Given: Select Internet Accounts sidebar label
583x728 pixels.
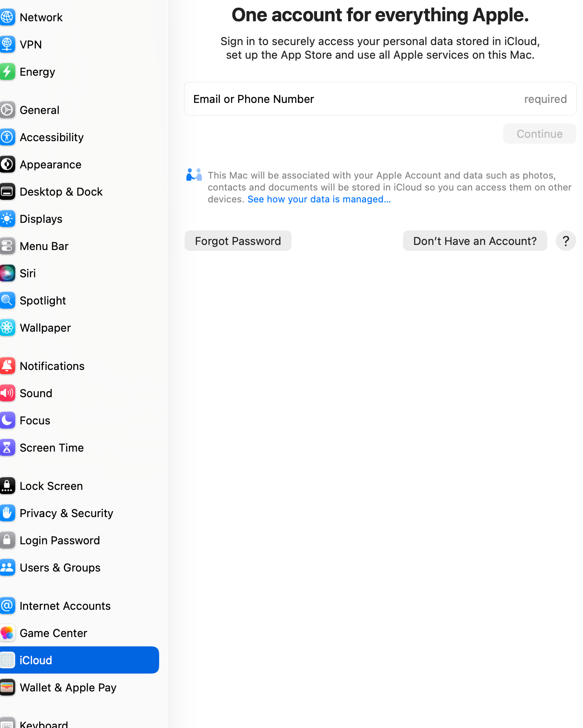Looking at the screenshot, I should pyautogui.click(x=65, y=606).
